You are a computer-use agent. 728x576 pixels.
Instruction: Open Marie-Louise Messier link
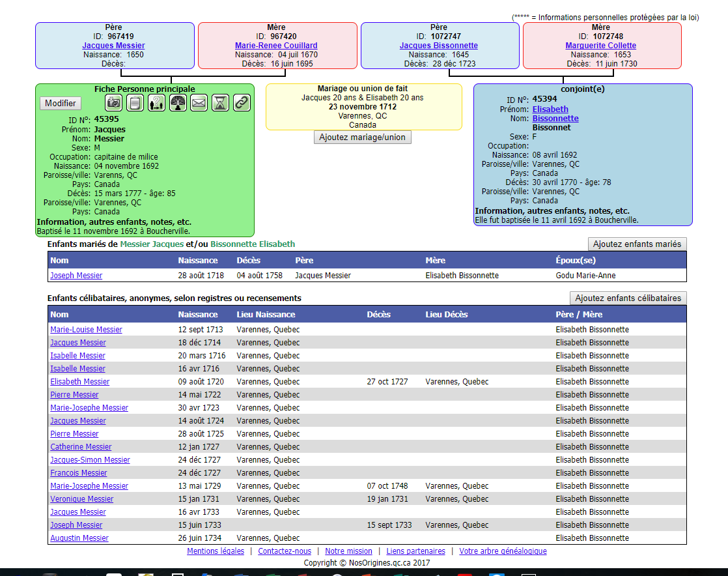[x=87, y=329]
